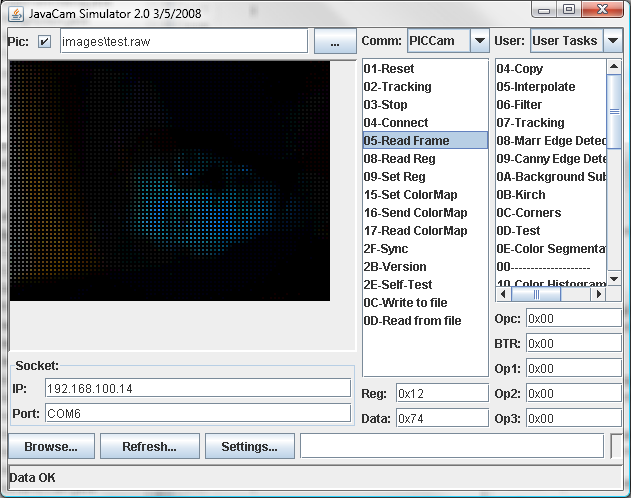This screenshot has width=631, height=498.
Task: Select 03-Stop command
Action: click(x=425, y=105)
